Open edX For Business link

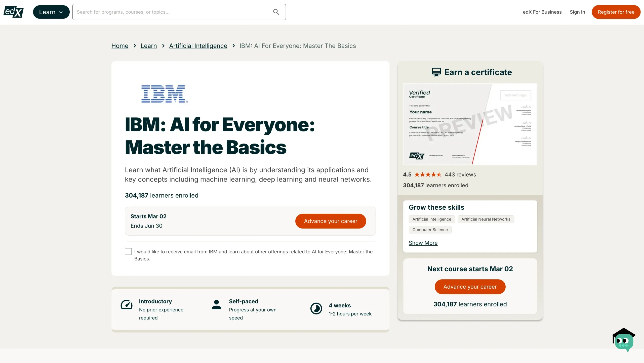(542, 12)
